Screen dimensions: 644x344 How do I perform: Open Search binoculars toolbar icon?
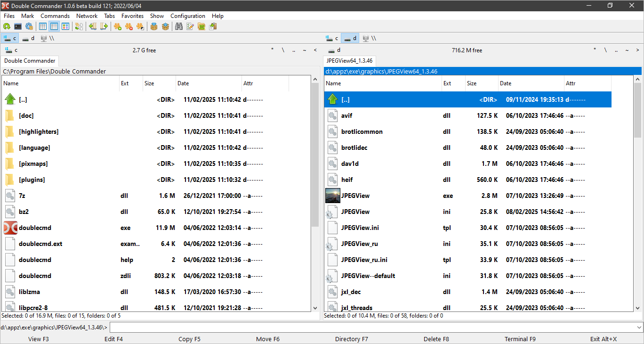[x=179, y=26]
